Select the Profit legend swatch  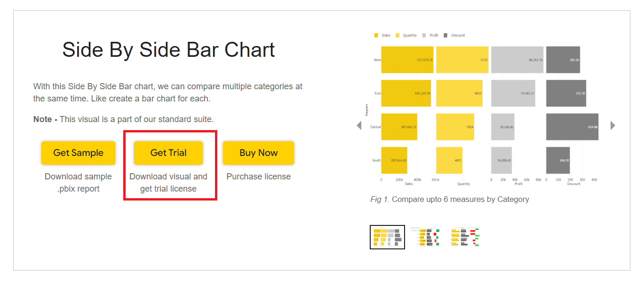pos(424,36)
